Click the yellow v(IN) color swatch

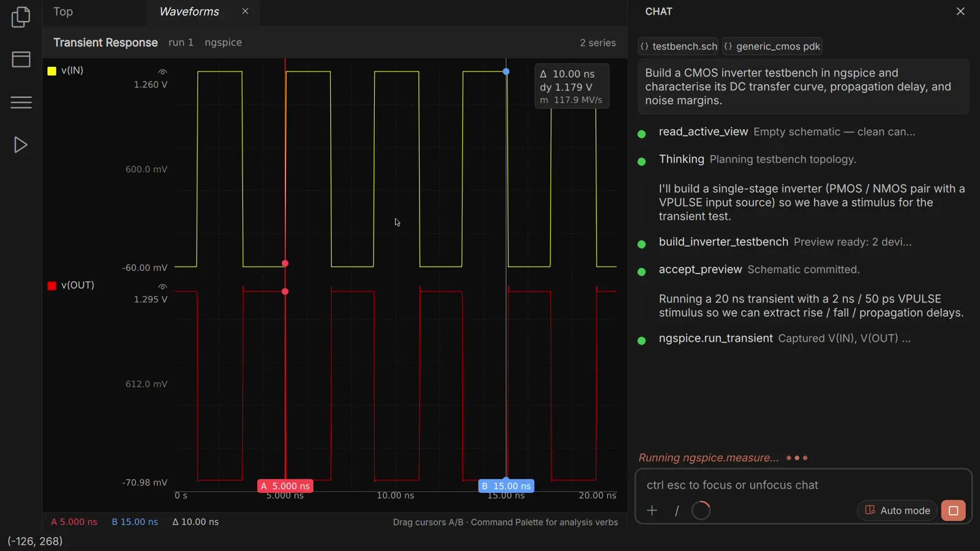coord(52,71)
